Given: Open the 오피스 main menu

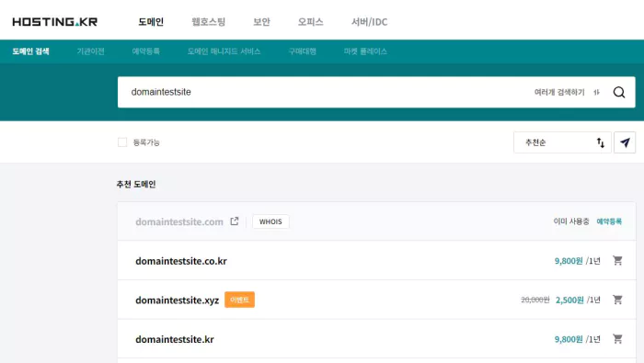Looking at the screenshot, I should click(311, 22).
